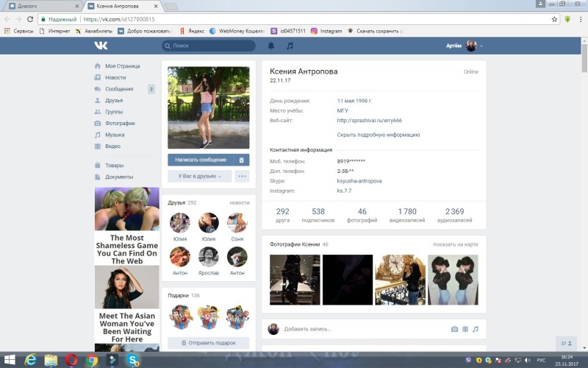Click Скрыть подробную информацию link

pos(379,135)
